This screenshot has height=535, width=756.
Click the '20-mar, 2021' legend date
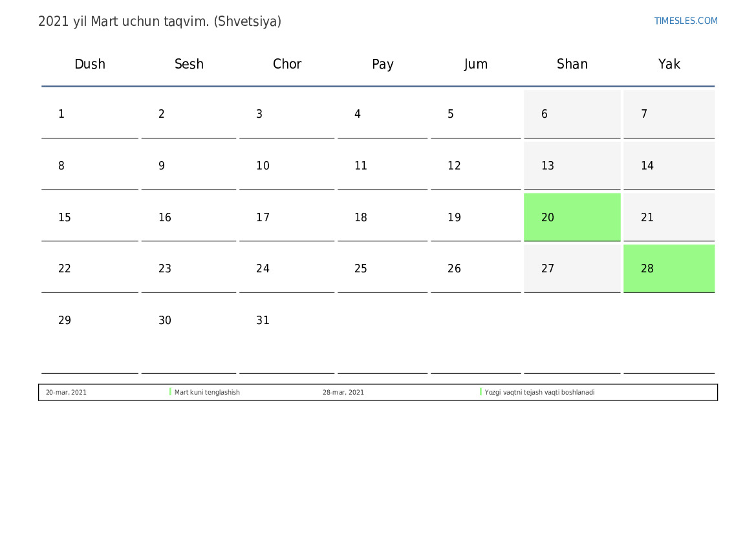tap(66, 393)
